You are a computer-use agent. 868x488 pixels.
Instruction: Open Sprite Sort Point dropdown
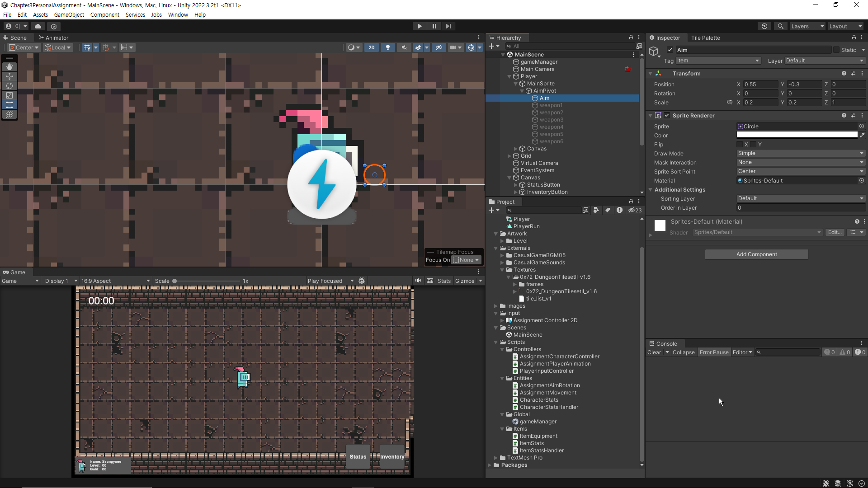point(801,171)
